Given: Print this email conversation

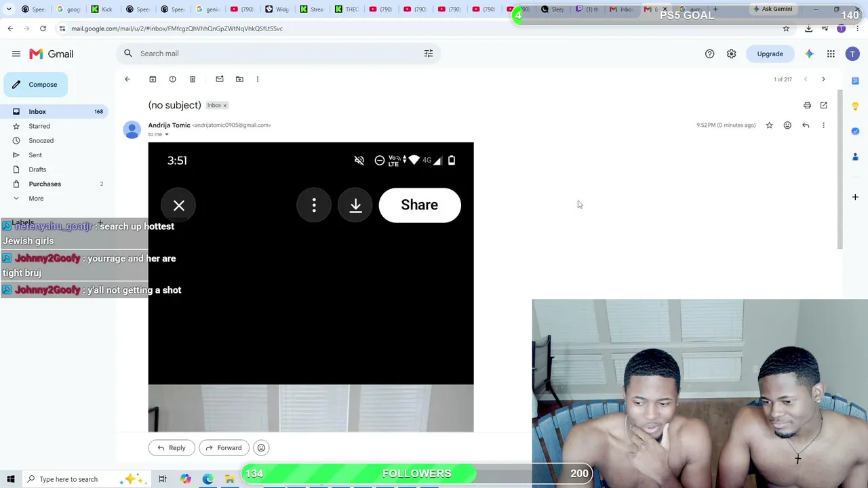Looking at the screenshot, I should pyautogui.click(x=807, y=105).
